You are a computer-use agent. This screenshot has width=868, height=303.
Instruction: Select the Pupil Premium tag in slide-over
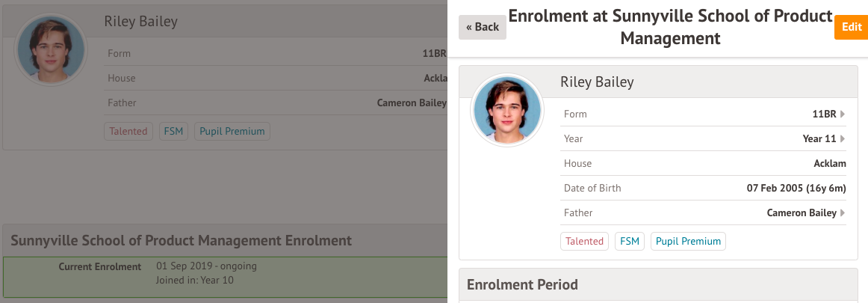coord(688,242)
